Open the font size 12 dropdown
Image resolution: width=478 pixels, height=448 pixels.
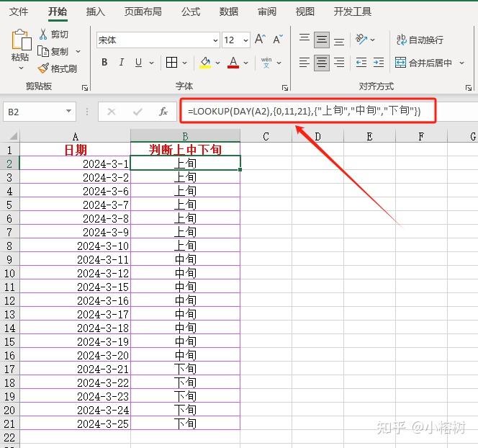[x=245, y=40]
